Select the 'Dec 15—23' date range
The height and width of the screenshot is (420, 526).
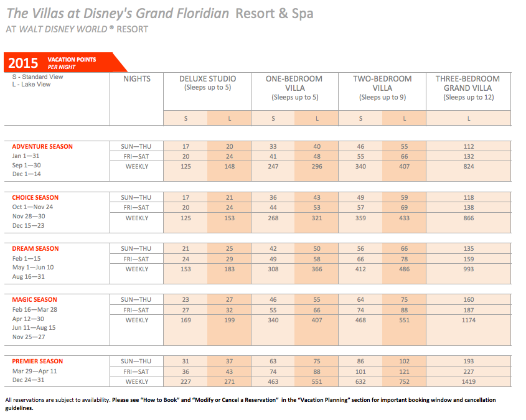28,226
